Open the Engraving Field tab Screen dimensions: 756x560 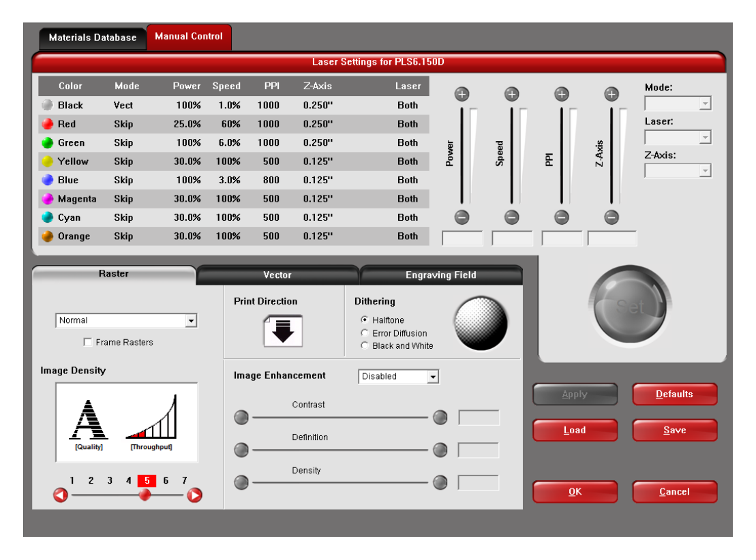440,275
